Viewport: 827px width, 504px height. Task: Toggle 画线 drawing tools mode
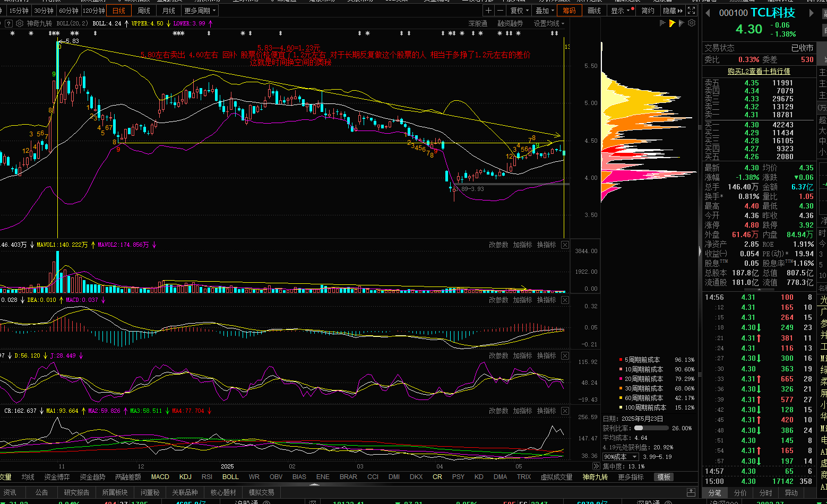[x=595, y=11]
